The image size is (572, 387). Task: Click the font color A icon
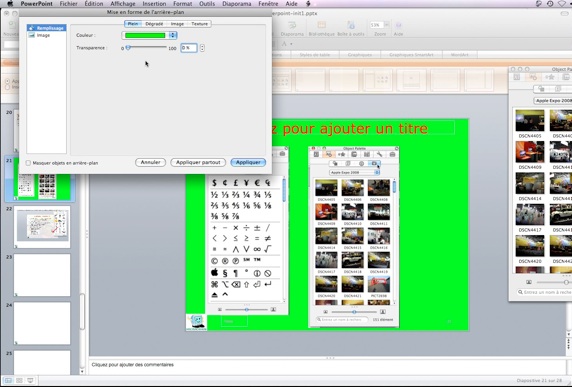pos(284,44)
